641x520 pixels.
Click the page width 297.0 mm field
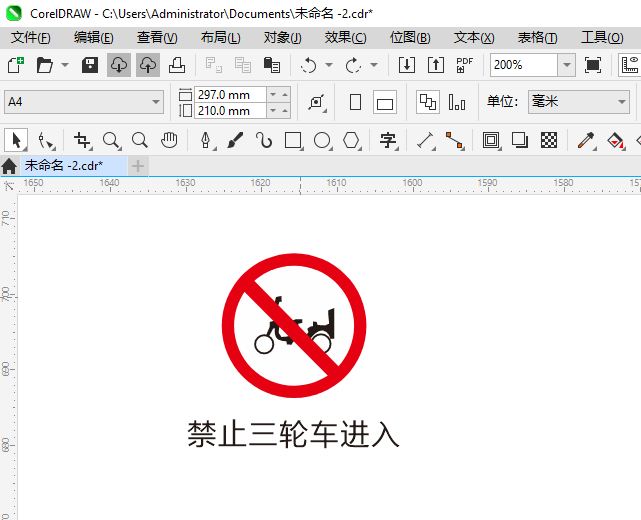230,95
